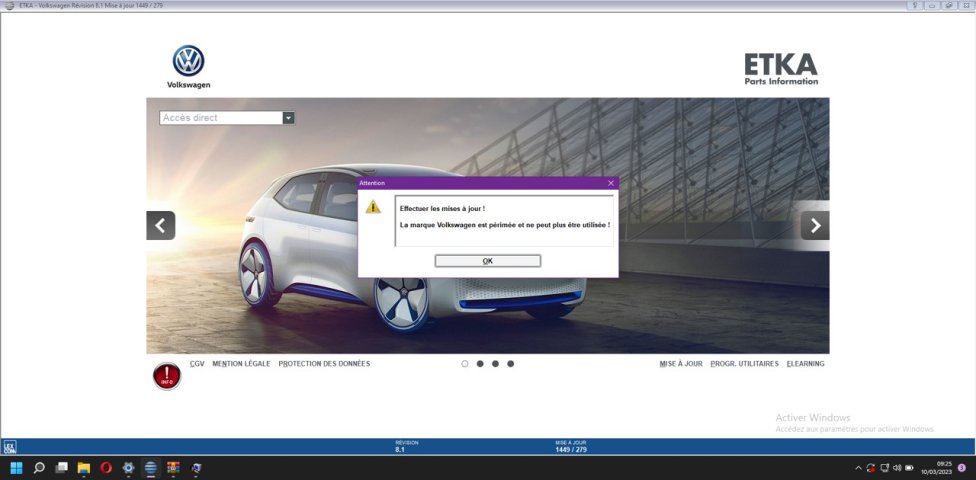
Task: Click the LEX COM icon in status bar
Action: (x=9, y=446)
